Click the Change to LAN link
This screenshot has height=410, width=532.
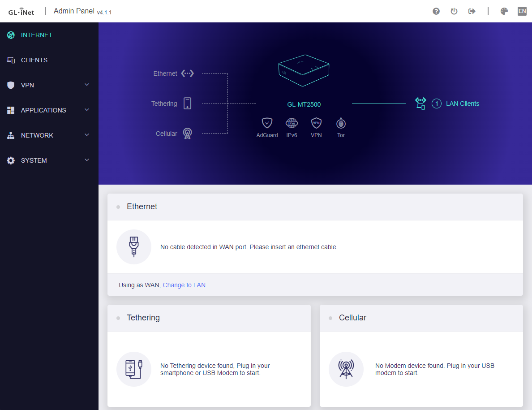pyautogui.click(x=184, y=285)
